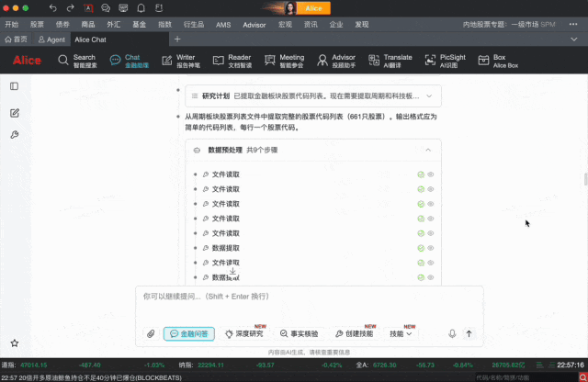Click the send arrow button

pyautogui.click(x=469, y=334)
